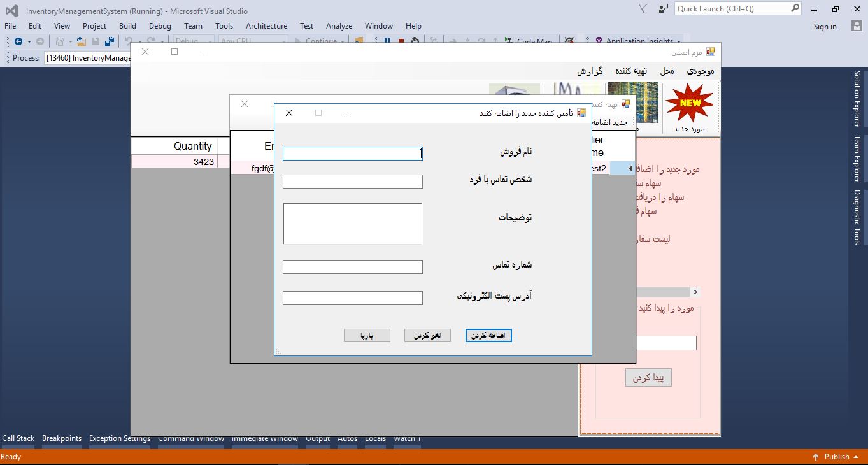
Task: Click the Sign in link
Action: [825, 26]
